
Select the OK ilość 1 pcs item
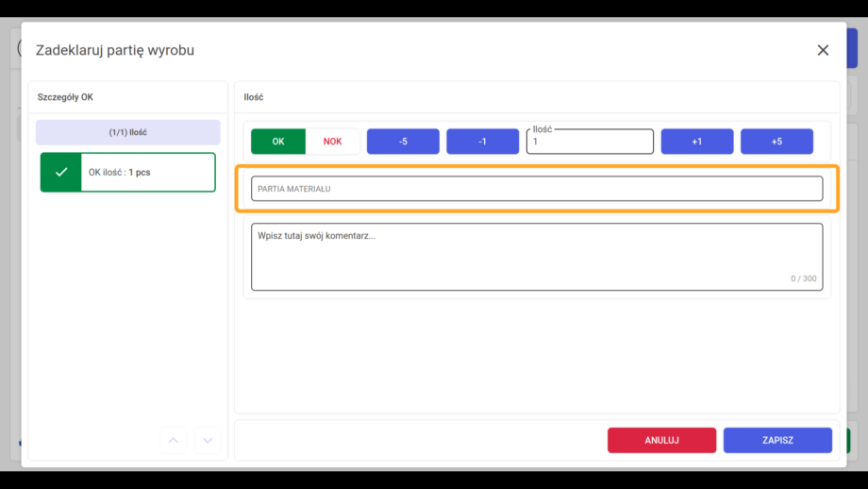point(128,172)
